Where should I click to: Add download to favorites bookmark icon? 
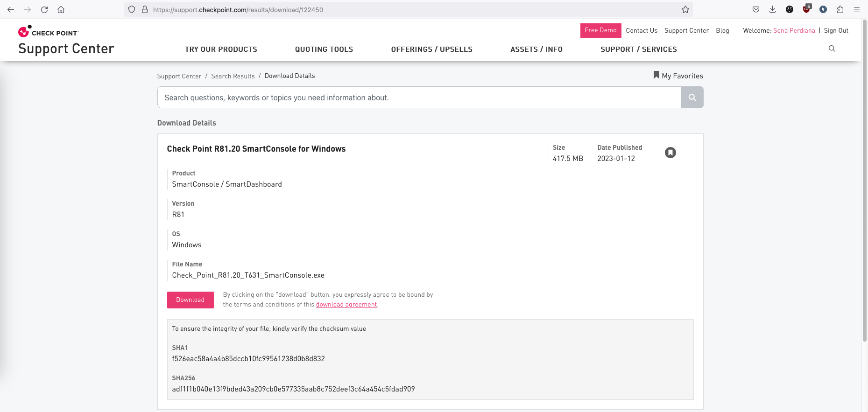[670, 153]
